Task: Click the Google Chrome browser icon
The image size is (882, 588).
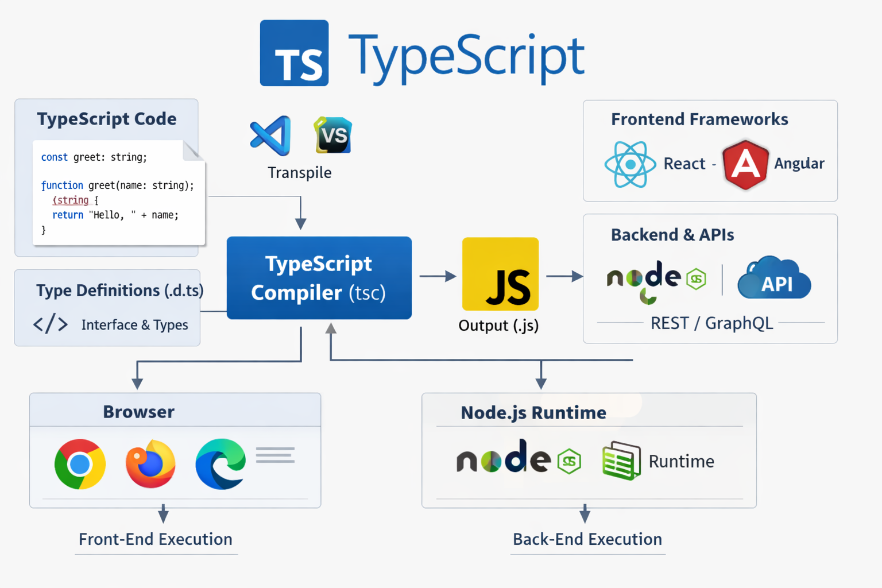Action: pyautogui.click(x=80, y=464)
